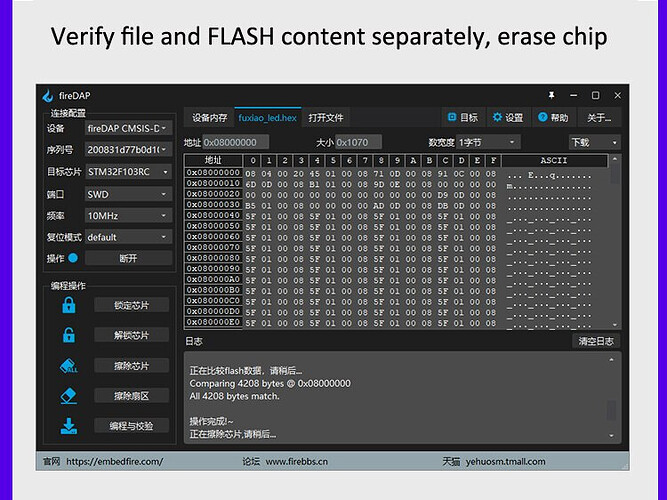Image resolution: width=667 pixels, height=500 pixels.
Task: Open the www.firebbs.cn forum link
Action: (x=296, y=461)
